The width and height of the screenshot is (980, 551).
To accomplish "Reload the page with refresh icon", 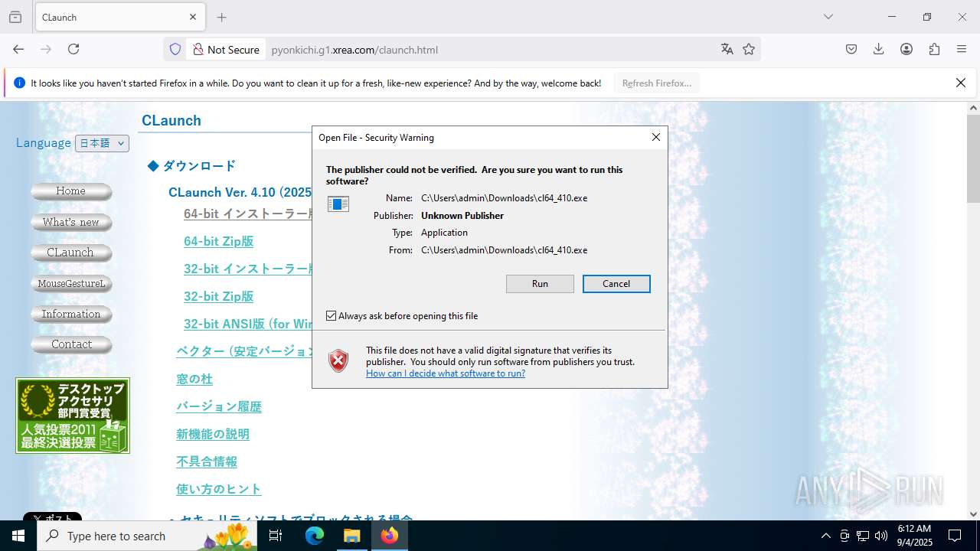I will [73, 49].
